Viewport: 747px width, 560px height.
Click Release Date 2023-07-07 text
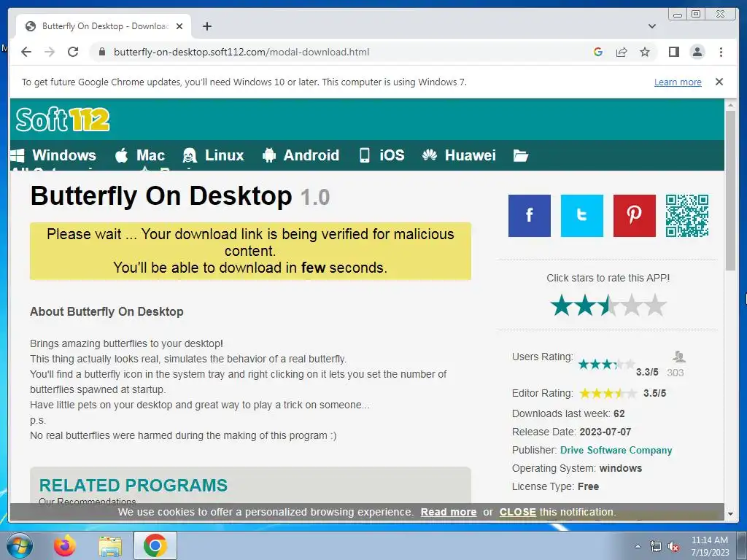(x=571, y=432)
